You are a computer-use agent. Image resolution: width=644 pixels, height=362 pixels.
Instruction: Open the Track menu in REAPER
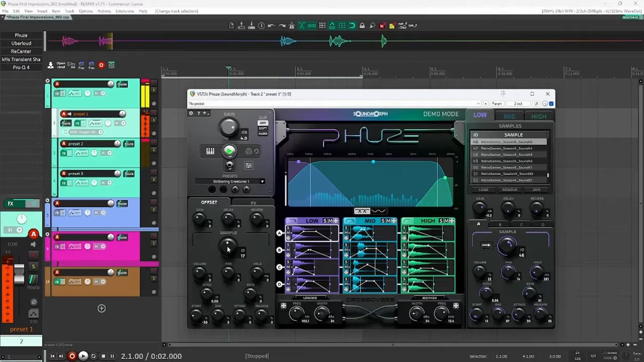pos(69,11)
